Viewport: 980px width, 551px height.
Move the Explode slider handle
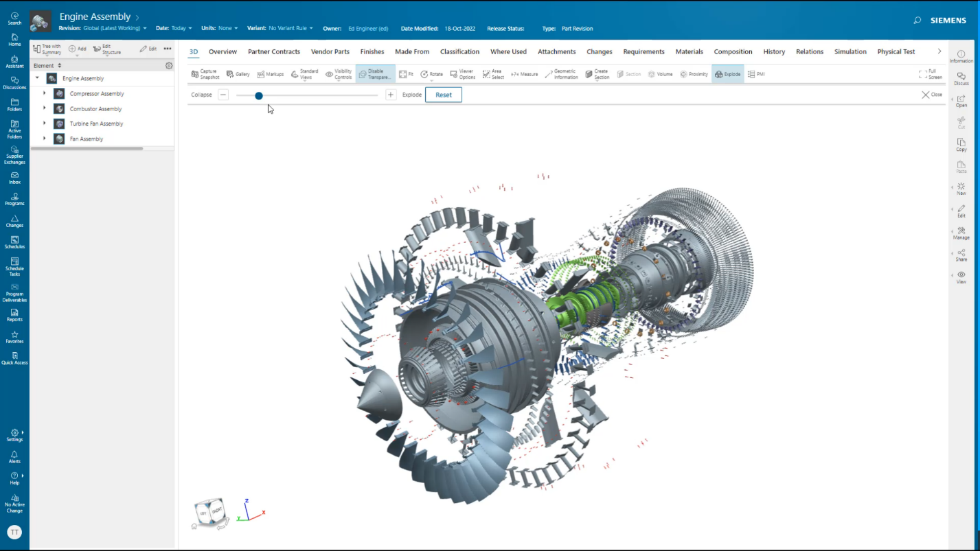tap(258, 95)
